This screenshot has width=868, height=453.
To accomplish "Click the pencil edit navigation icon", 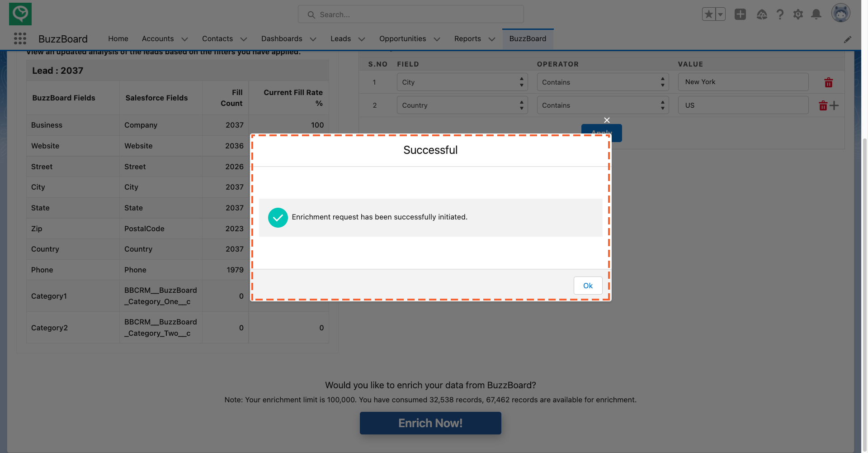I will pos(847,39).
